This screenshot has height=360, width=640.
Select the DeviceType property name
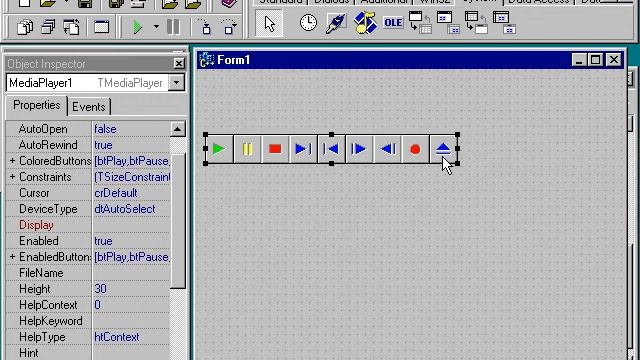[48, 209]
